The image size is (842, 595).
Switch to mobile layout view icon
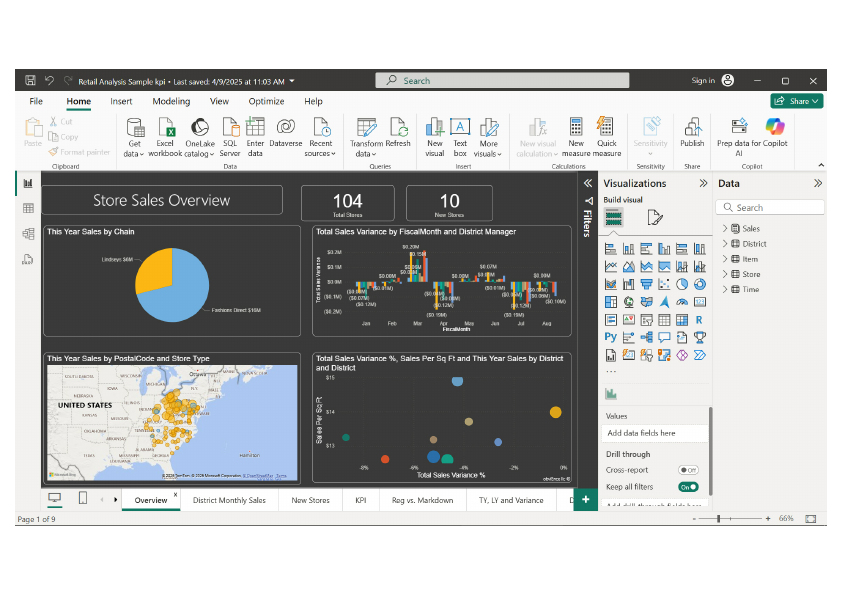point(83,498)
